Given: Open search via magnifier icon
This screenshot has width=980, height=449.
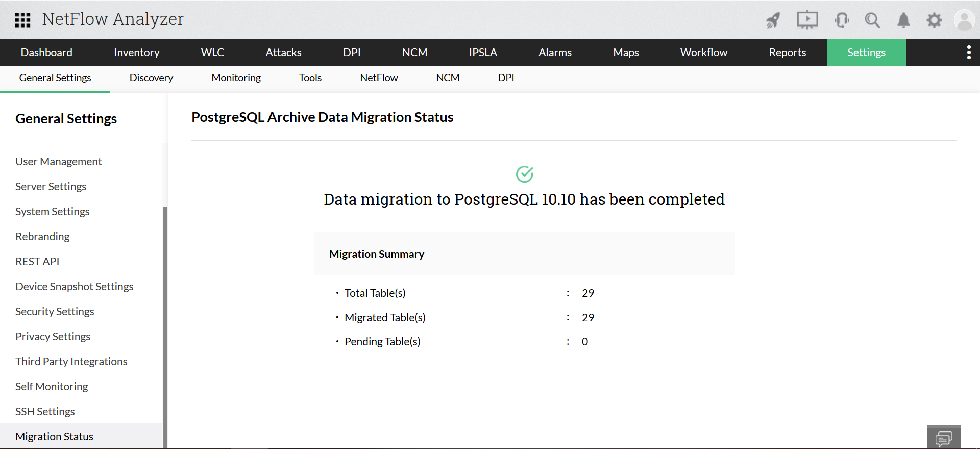Looking at the screenshot, I should pos(872,20).
